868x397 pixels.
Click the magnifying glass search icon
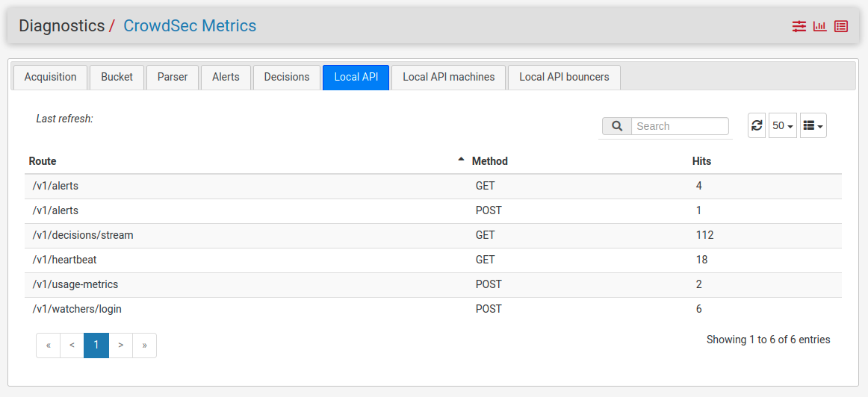[617, 126]
